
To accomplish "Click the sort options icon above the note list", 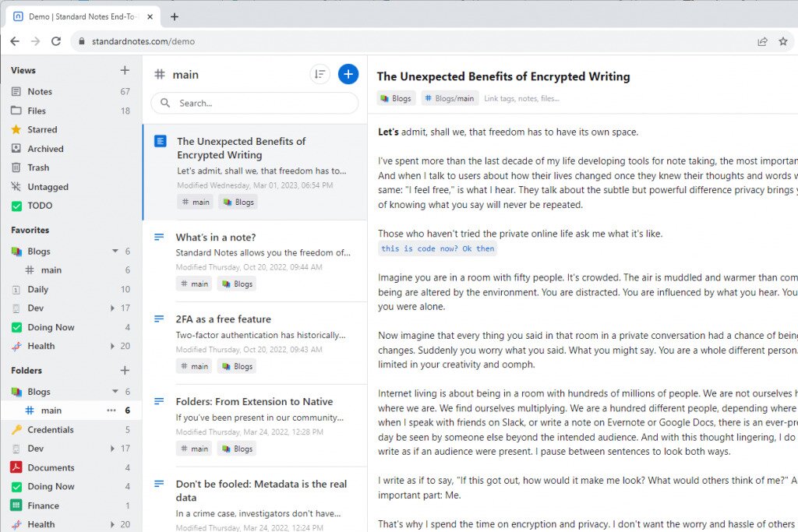I will point(319,74).
